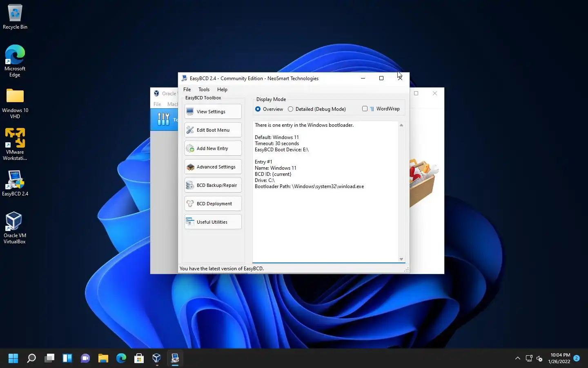Show hidden system tray icons
This screenshot has height=368, width=588.
[x=518, y=358]
